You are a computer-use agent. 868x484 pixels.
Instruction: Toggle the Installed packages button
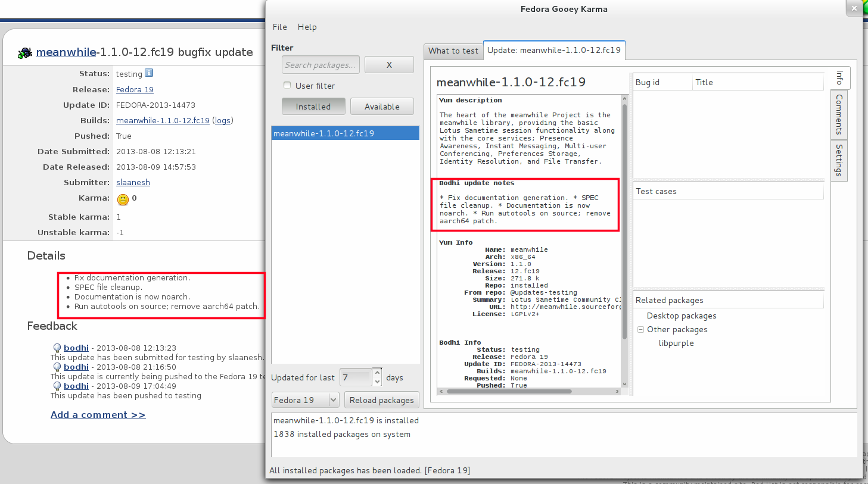[313, 107]
